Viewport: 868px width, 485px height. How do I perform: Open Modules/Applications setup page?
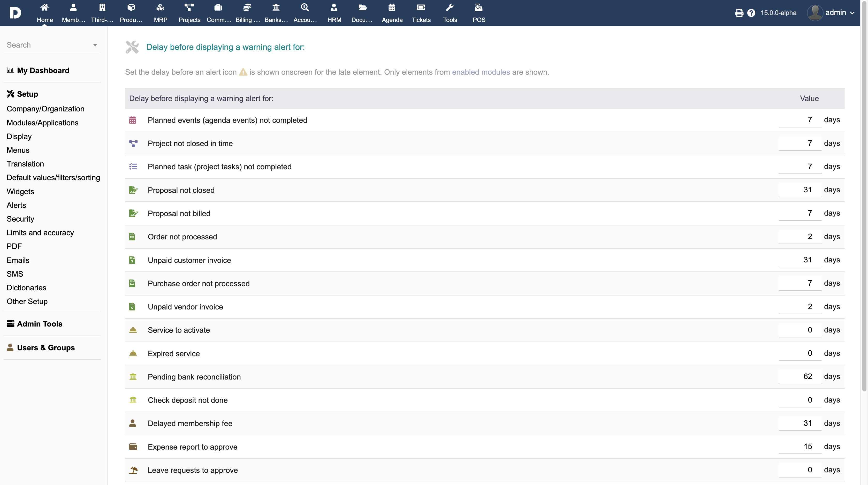(42, 123)
